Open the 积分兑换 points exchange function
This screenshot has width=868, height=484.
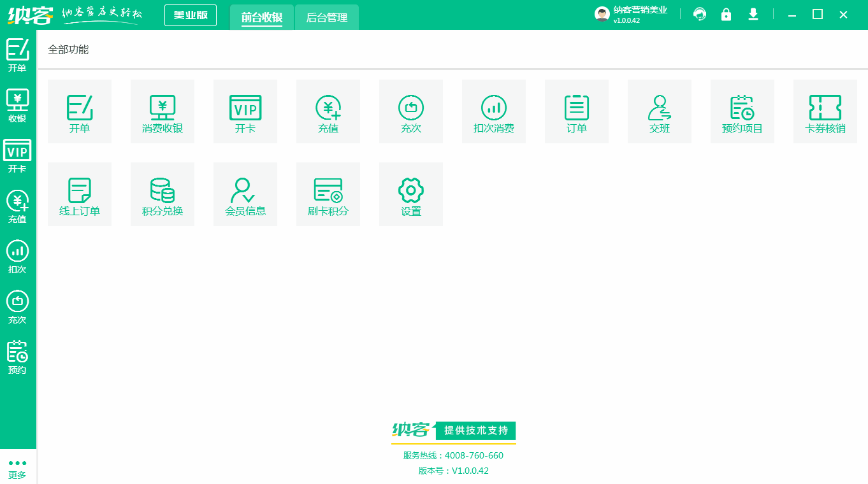(163, 194)
